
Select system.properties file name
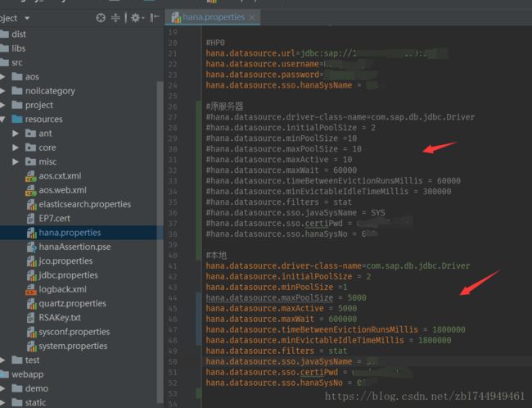pos(73,346)
